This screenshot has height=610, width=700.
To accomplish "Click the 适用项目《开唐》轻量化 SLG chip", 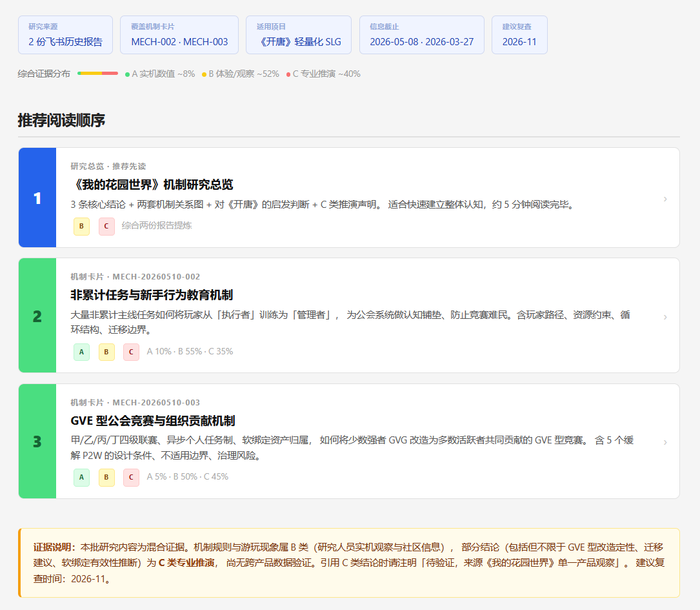I will click(299, 35).
